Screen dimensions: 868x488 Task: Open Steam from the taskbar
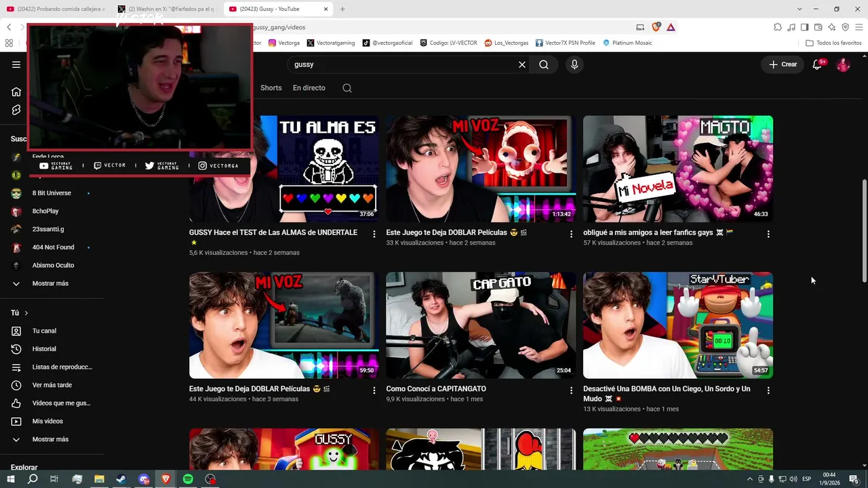[121, 479]
